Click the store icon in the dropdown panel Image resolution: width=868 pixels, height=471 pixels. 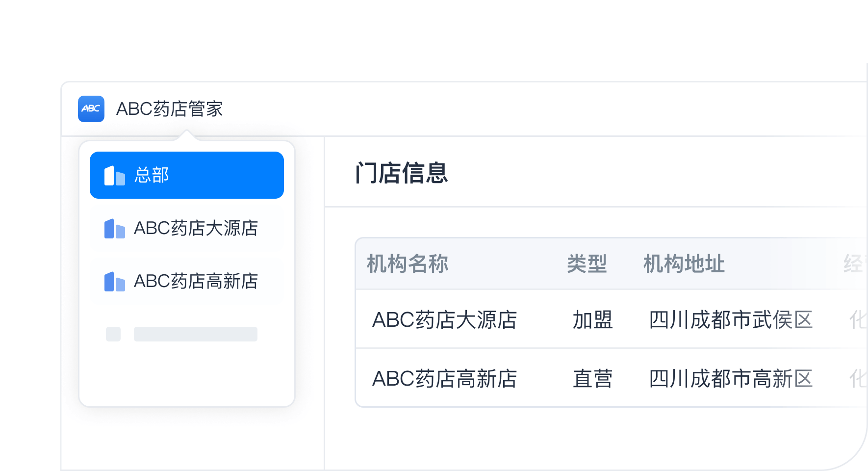[x=114, y=228]
